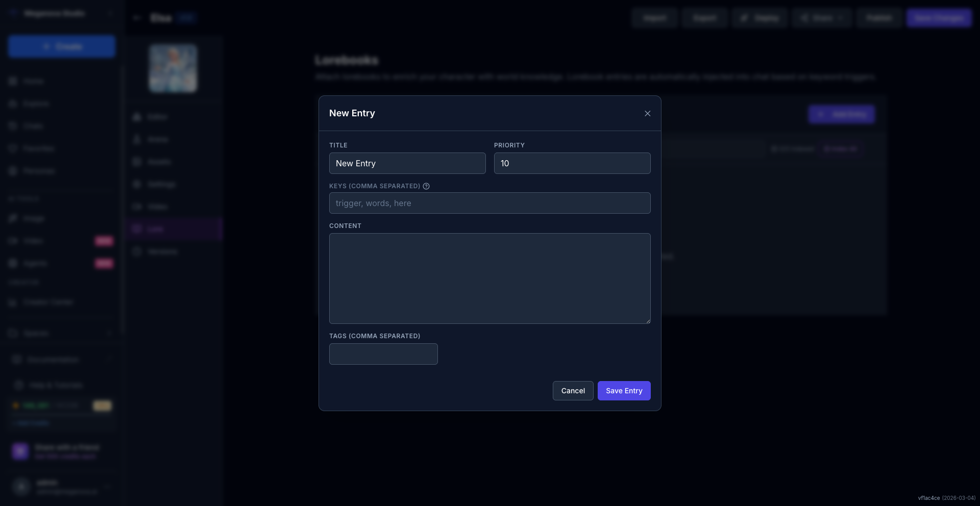Click the Keys help question-mark icon
This screenshot has height=506, width=980.
tap(426, 186)
